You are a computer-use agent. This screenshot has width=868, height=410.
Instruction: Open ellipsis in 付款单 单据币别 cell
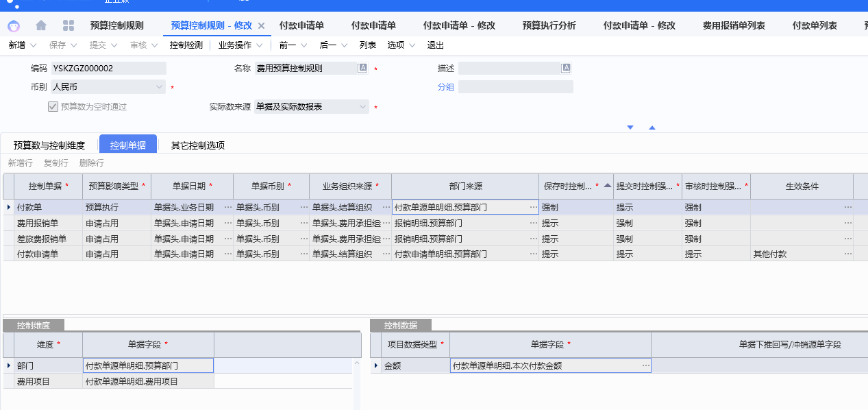[304, 207]
